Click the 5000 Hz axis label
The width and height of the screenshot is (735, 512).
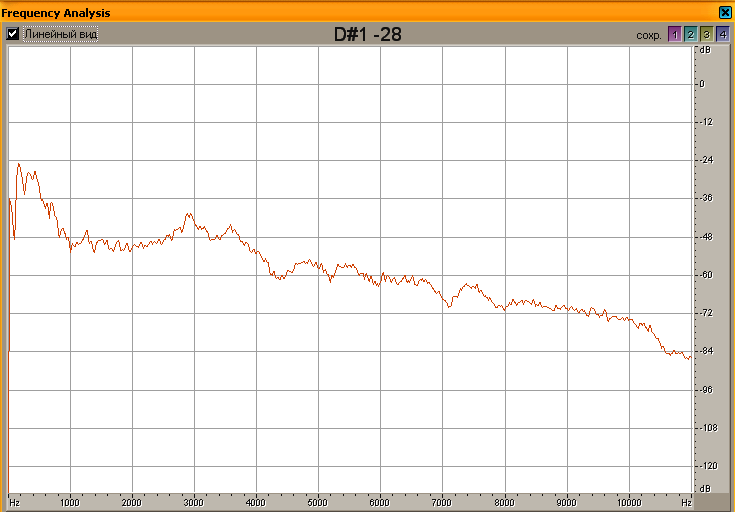[318, 503]
